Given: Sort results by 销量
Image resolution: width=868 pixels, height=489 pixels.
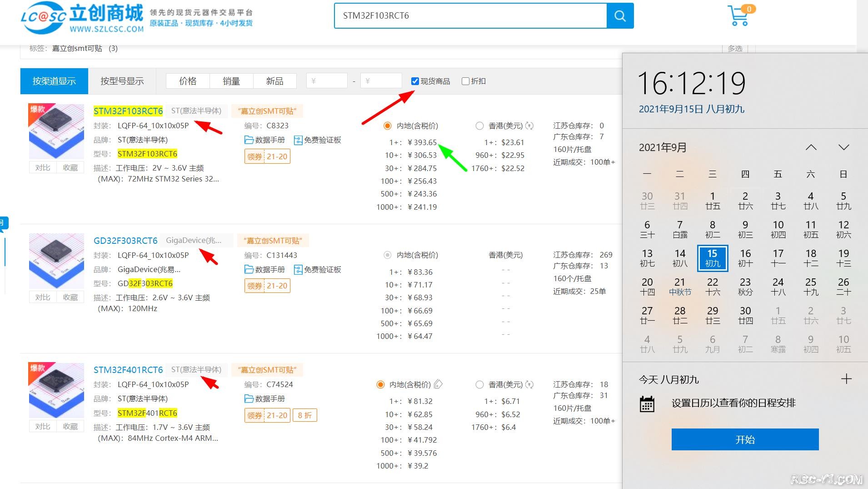Looking at the screenshot, I should (231, 81).
